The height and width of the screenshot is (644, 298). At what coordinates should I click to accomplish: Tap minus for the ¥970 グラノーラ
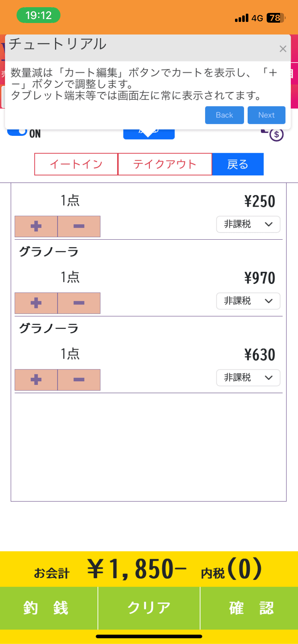(79, 303)
